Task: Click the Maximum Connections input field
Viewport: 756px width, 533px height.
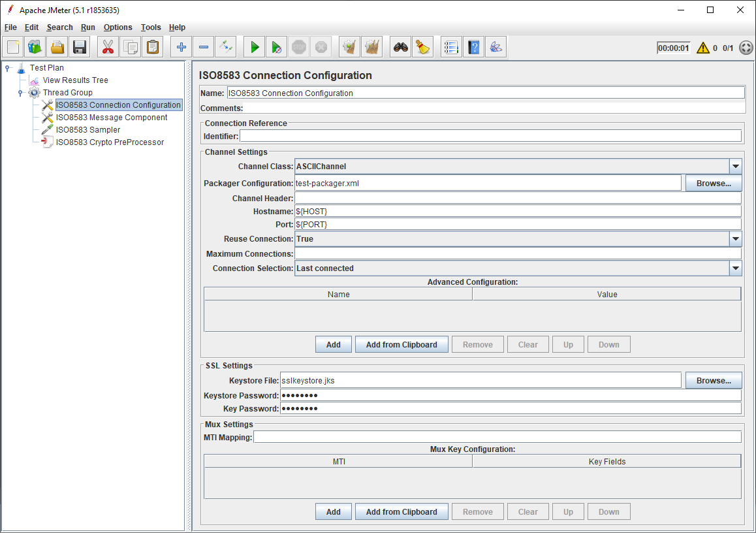Action: tap(518, 253)
